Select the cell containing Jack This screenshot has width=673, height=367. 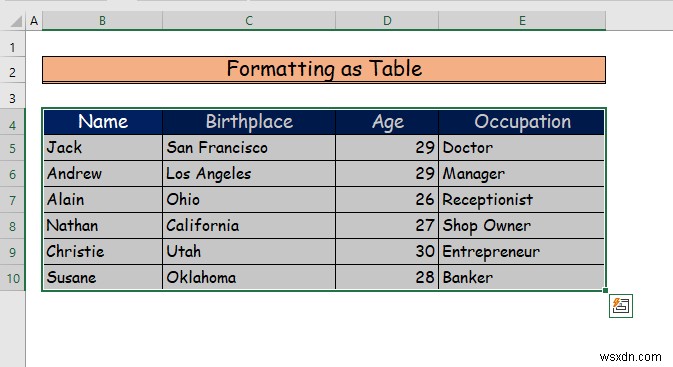103,148
